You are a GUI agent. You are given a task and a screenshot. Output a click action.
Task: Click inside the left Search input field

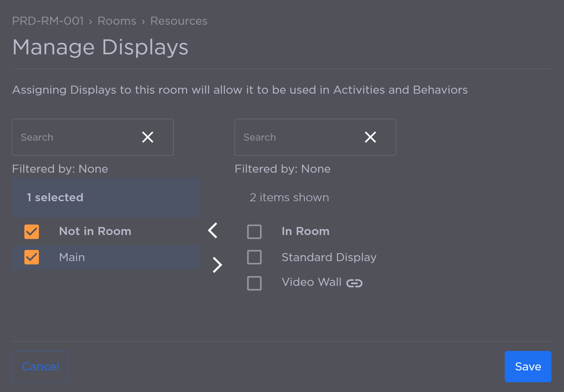(70, 137)
